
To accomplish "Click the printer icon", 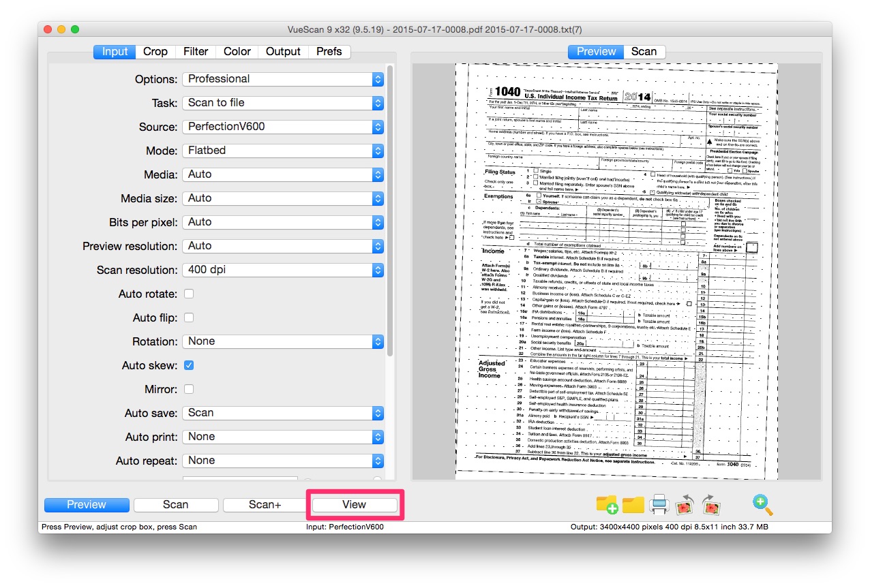I will pyautogui.click(x=659, y=505).
